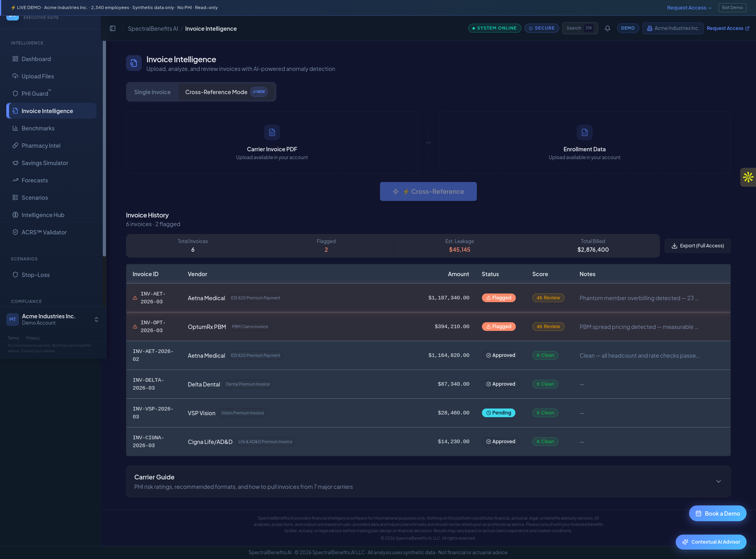
Task: Click the Phantom member overbilling note
Action: 639,298
